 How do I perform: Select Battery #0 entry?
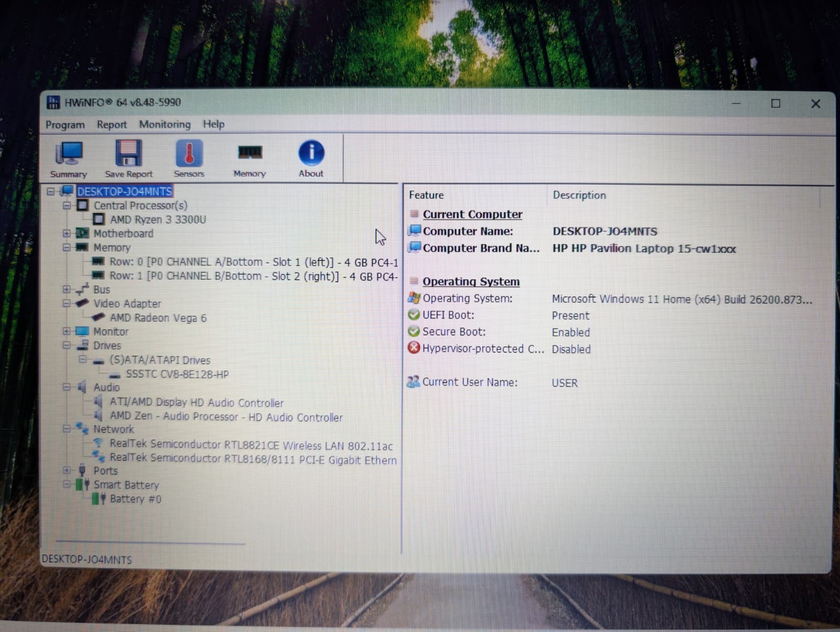click(135, 499)
